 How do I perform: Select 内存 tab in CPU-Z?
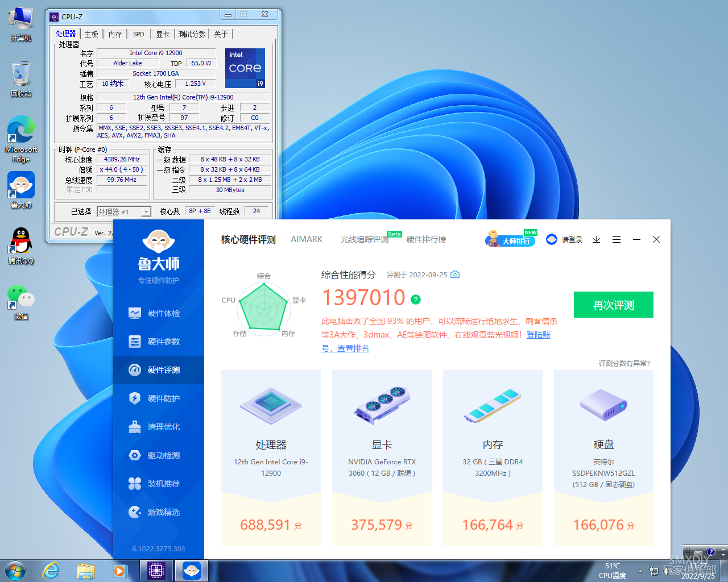[115, 34]
